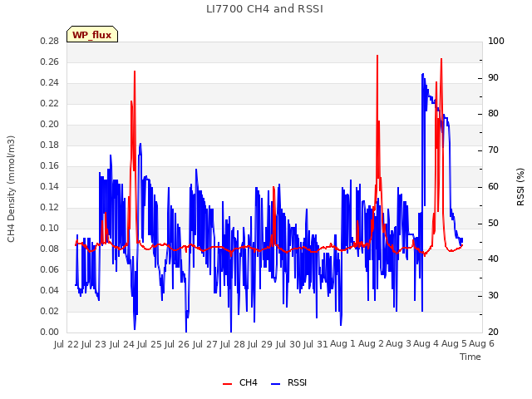Click the 0.12 left axis label
532x399 pixels.
[x=50, y=207]
